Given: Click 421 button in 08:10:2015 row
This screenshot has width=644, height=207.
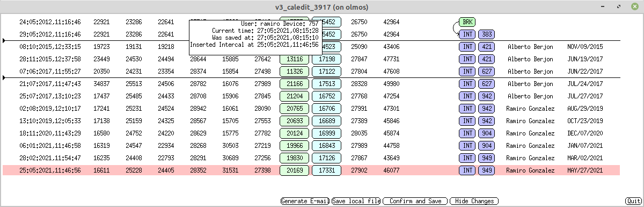Looking at the screenshot, I should (486, 47).
